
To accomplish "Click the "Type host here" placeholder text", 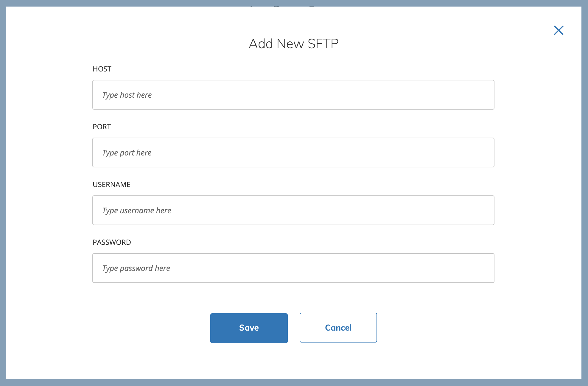I will click(x=127, y=95).
